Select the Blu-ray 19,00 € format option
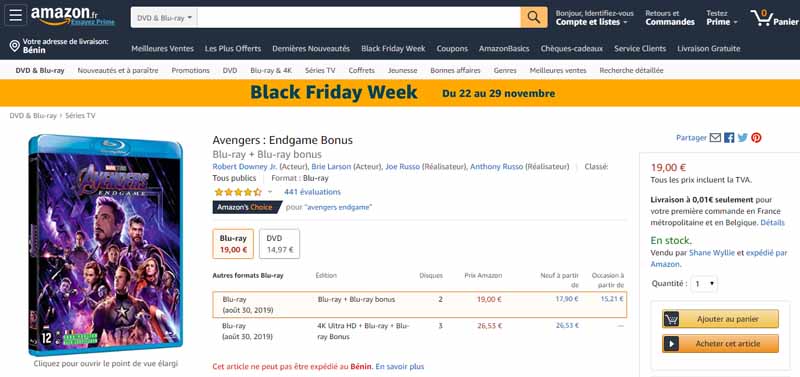Screen dimensions: 800x377 233,244
